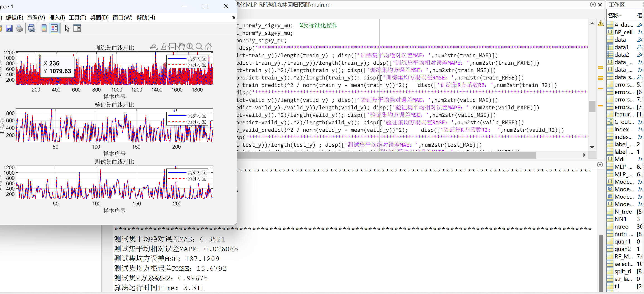This screenshot has height=294, width=644.
Task: Open the 工具(T) menu
Action: [x=77, y=17]
